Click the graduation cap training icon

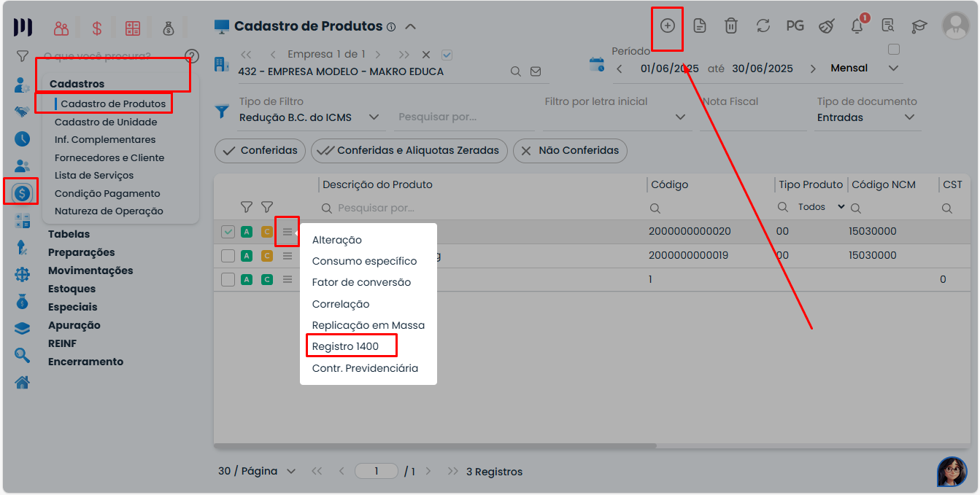(919, 26)
